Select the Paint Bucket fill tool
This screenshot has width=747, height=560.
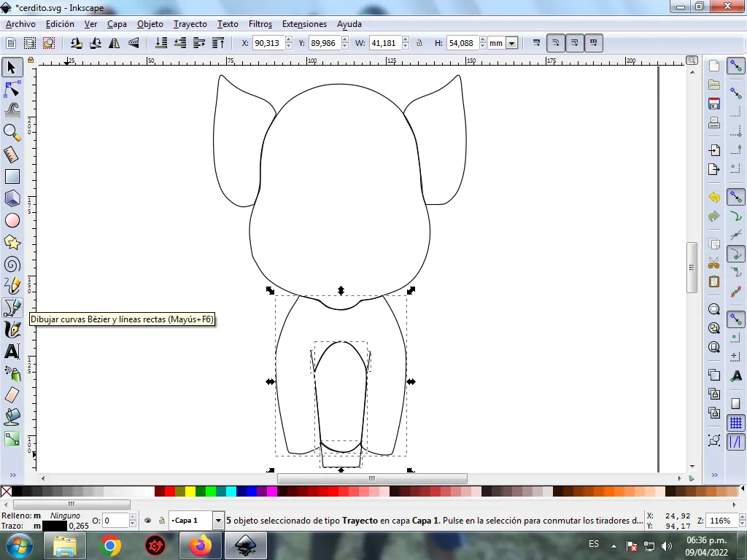12,416
